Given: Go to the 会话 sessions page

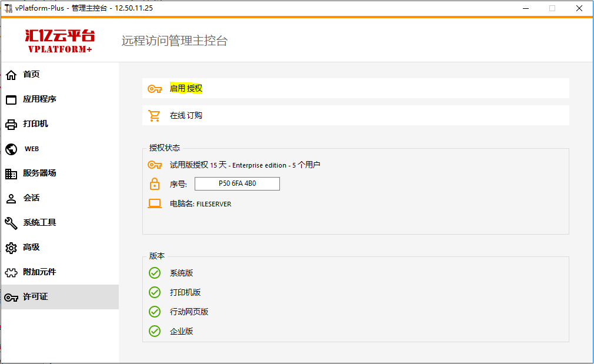Looking at the screenshot, I should [31, 198].
